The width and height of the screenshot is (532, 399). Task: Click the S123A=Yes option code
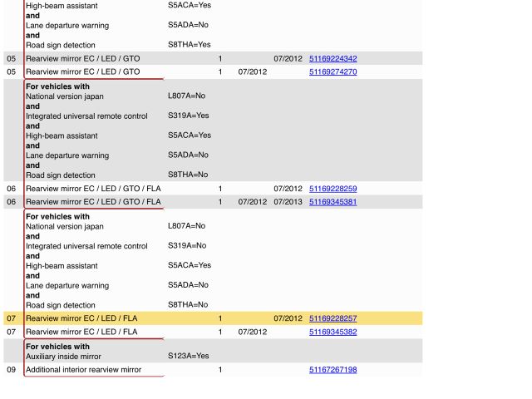tap(188, 357)
